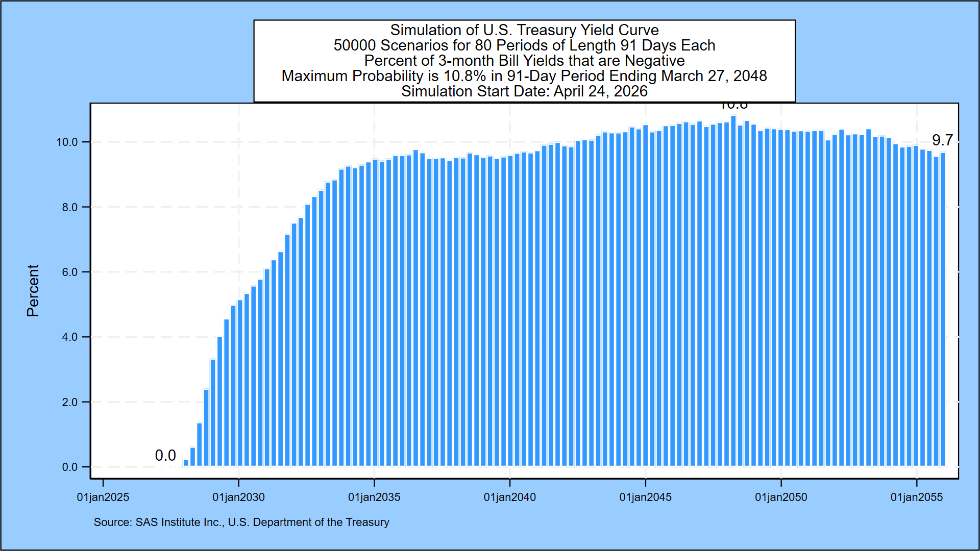
Task: Click the 8.0 y-axis tick label
Action: pos(70,207)
